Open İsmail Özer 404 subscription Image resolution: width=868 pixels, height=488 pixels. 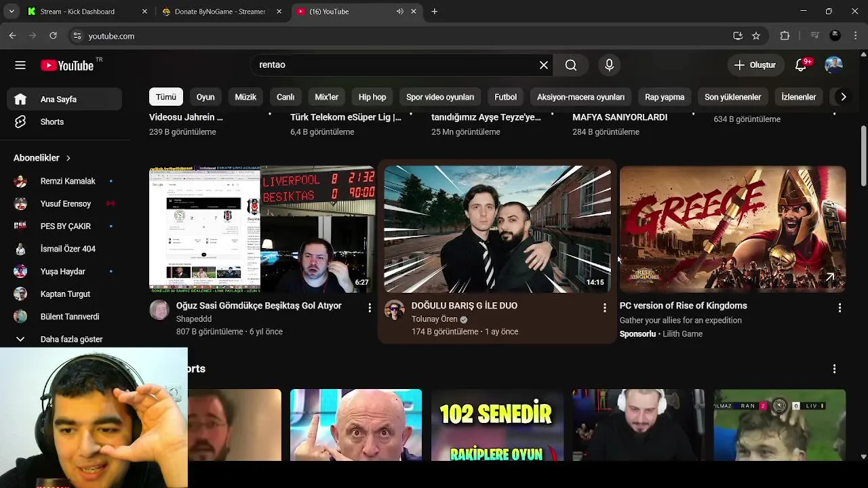[65, 249]
